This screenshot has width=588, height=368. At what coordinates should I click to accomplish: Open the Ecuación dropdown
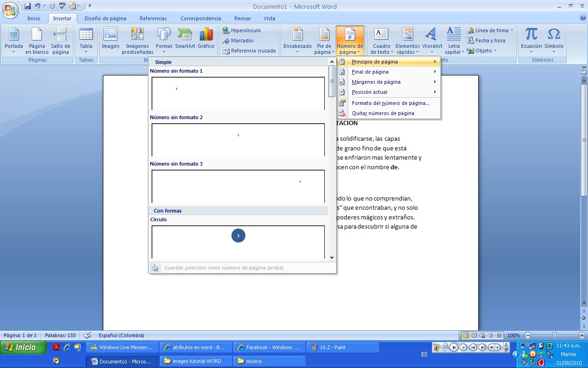coord(531,40)
